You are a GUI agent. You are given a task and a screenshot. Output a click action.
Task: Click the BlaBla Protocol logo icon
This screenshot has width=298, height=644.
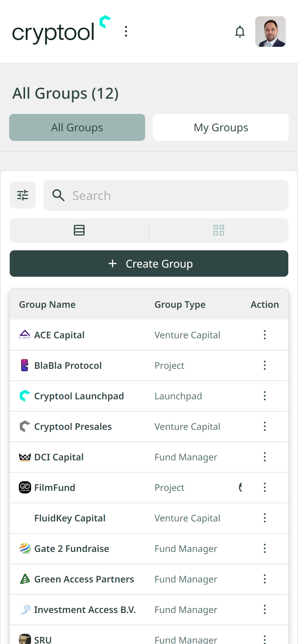[25, 365]
